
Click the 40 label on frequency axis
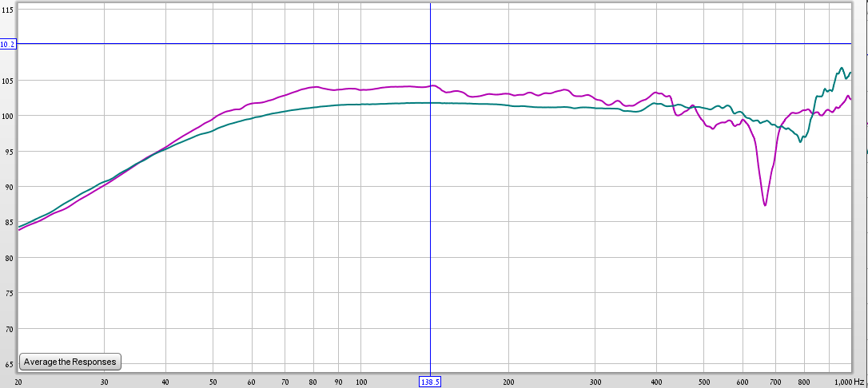[165, 382]
